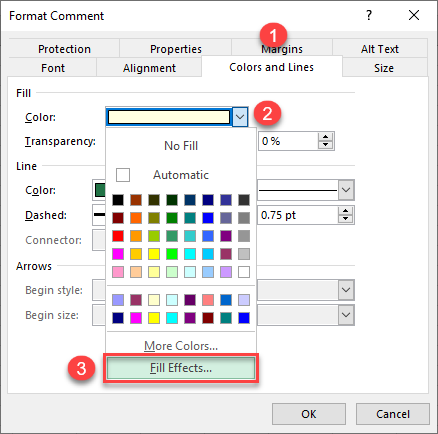Expand the arrow end style dropdown
Screen dimensions: 438x434
click(346, 289)
